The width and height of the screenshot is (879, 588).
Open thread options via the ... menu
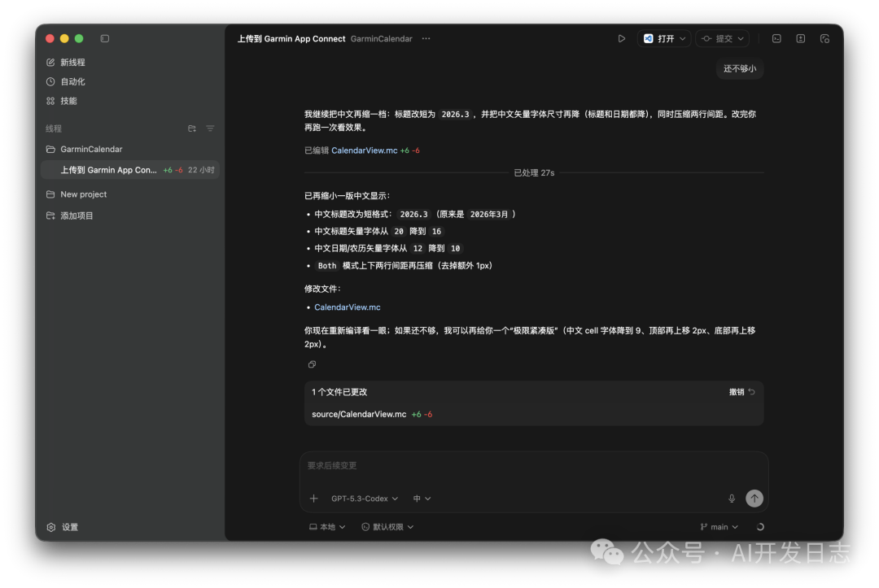(x=426, y=38)
